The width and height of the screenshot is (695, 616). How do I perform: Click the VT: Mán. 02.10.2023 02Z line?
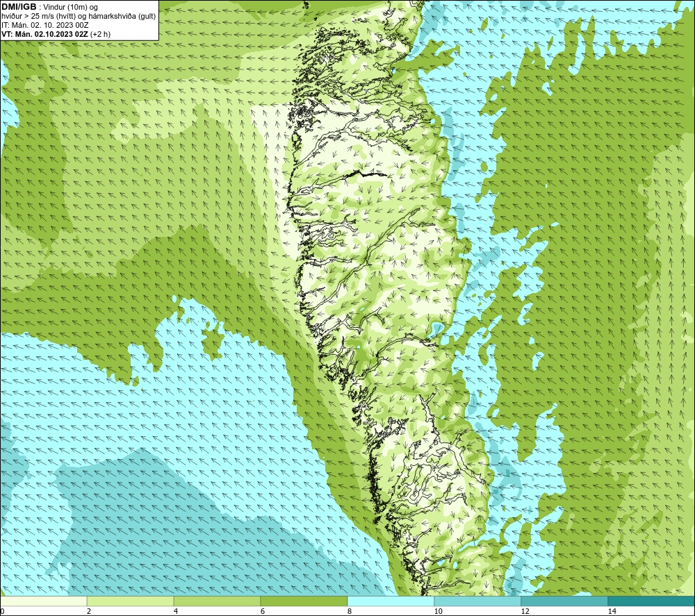pyautogui.click(x=56, y=33)
